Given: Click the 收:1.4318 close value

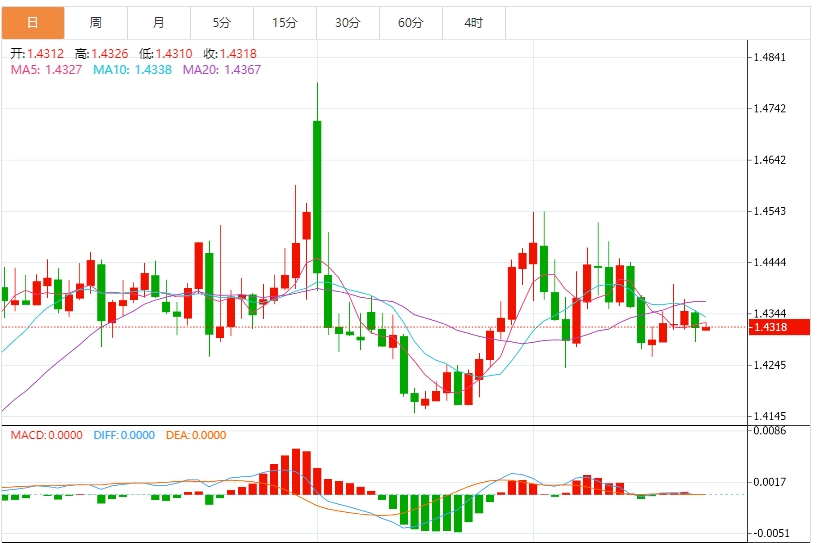Looking at the screenshot, I should [x=230, y=54].
